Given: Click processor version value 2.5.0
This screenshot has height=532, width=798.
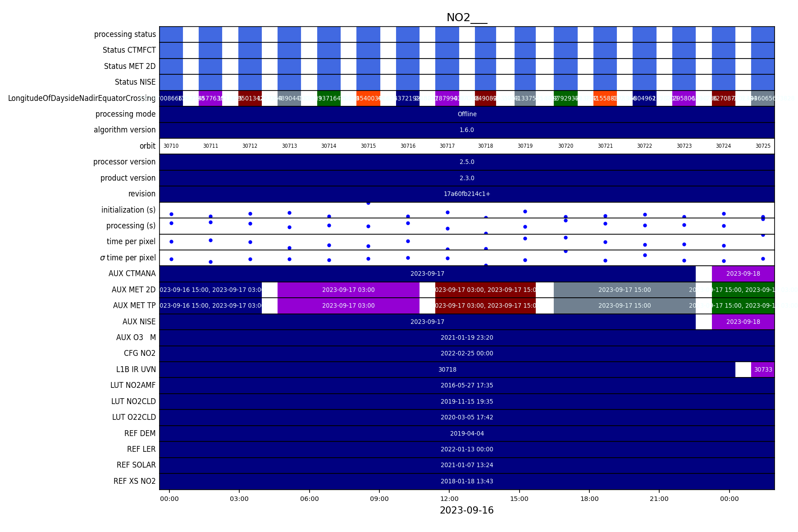Looking at the screenshot, I should pos(467,162).
